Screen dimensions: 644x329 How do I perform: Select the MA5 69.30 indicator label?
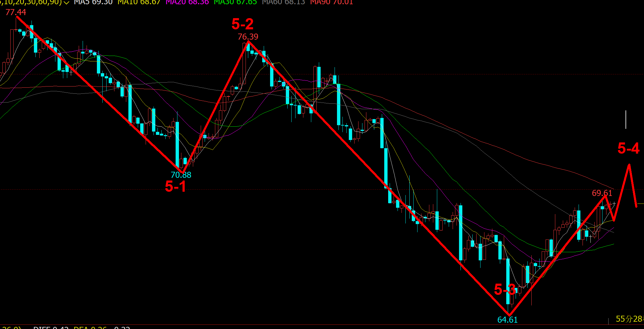(x=93, y=2)
